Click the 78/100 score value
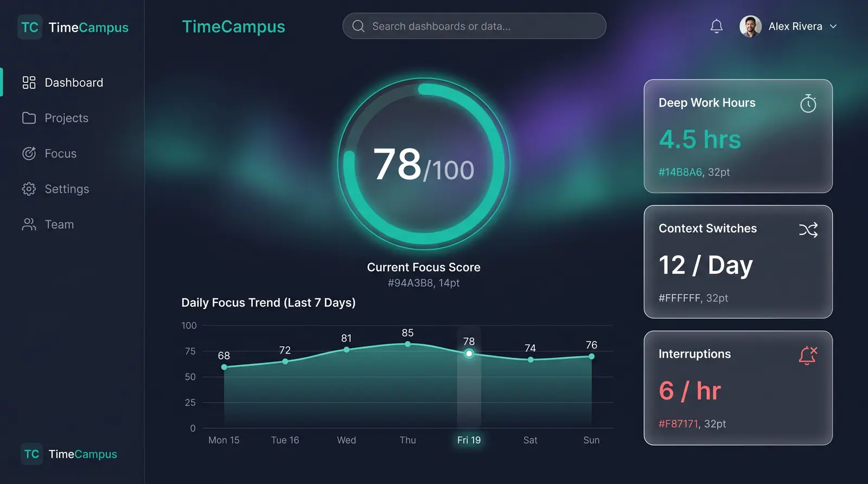The width and height of the screenshot is (868, 484). [424, 165]
